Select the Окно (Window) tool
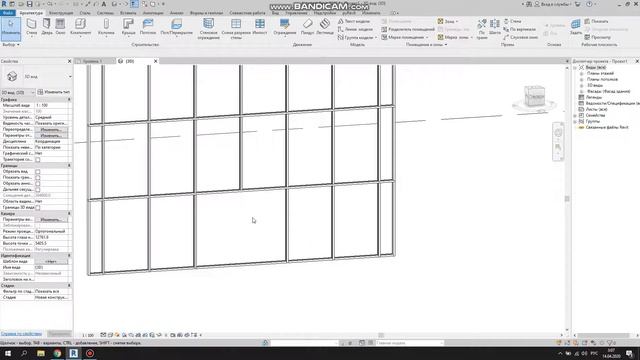This screenshot has height=360, width=640. [60, 27]
